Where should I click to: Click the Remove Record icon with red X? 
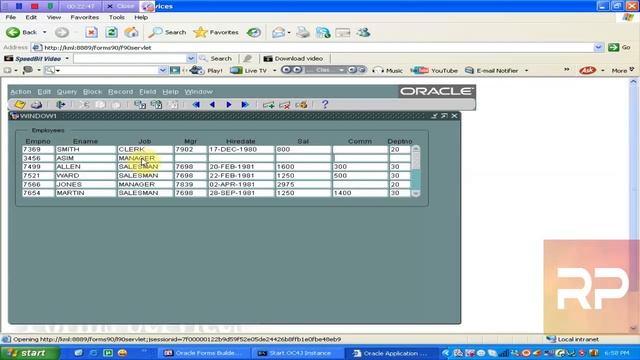pyautogui.click(x=285, y=105)
